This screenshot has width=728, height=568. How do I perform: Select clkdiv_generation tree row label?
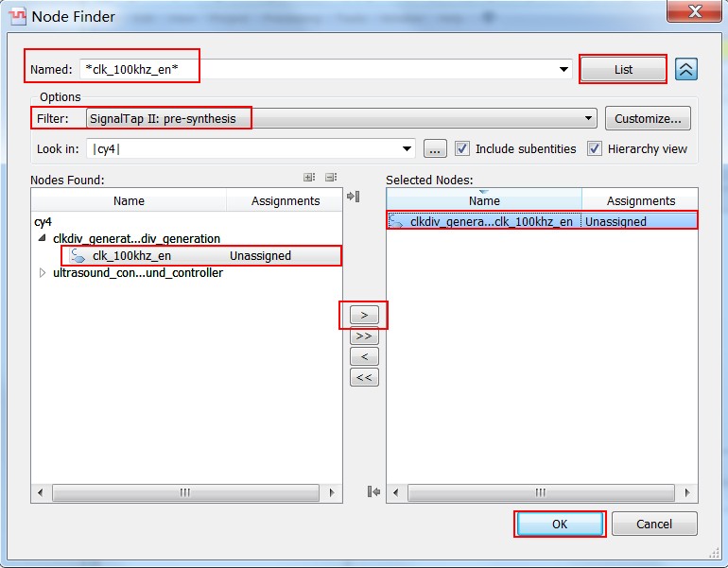pyautogui.click(x=136, y=238)
